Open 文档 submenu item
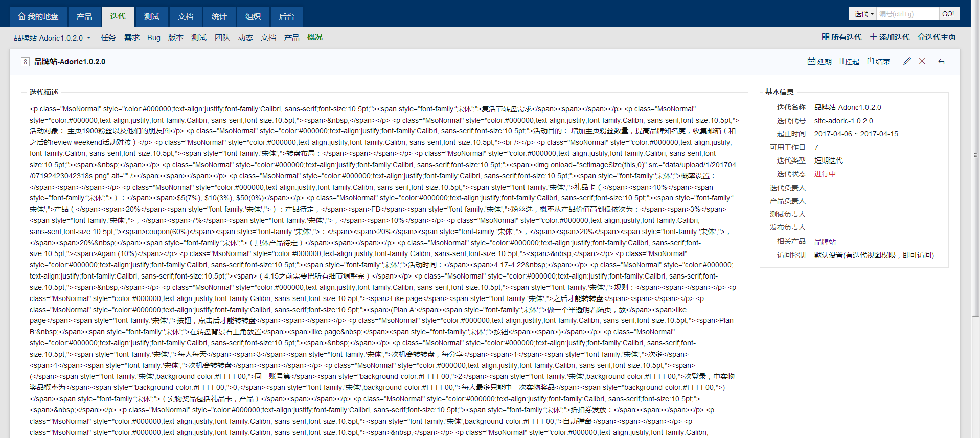The image size is (980, 438). pyautogui.click(x=268, y=37)
